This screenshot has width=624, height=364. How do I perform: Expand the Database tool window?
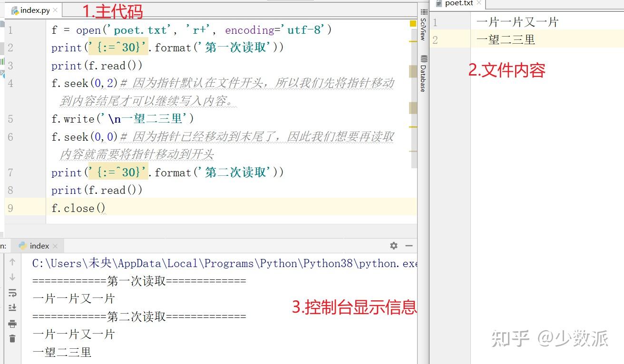click(x=424, y=76)
